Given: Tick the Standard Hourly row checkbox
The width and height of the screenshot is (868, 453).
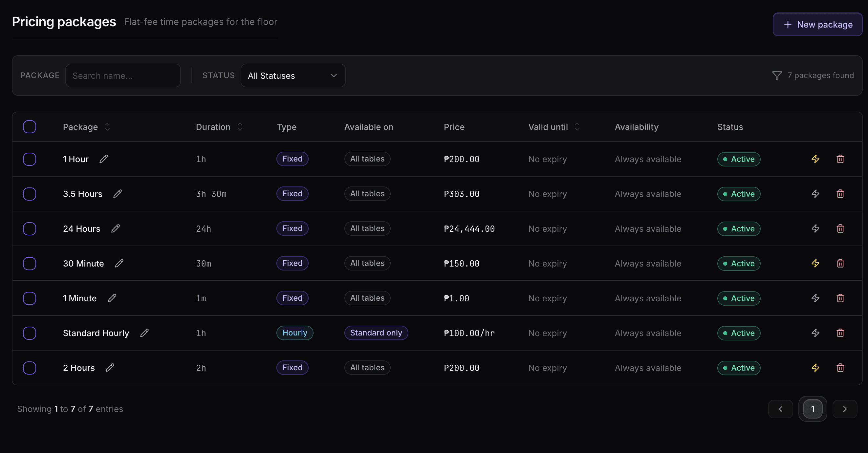Looking at the screenshot, I should point(30,333).
